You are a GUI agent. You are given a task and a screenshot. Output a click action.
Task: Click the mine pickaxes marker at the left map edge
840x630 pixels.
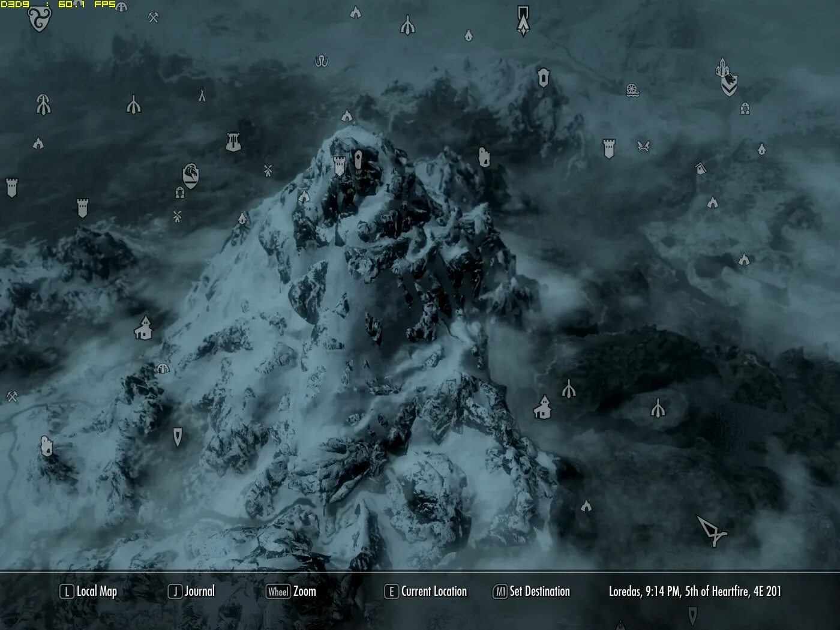[x=11, y=396]
